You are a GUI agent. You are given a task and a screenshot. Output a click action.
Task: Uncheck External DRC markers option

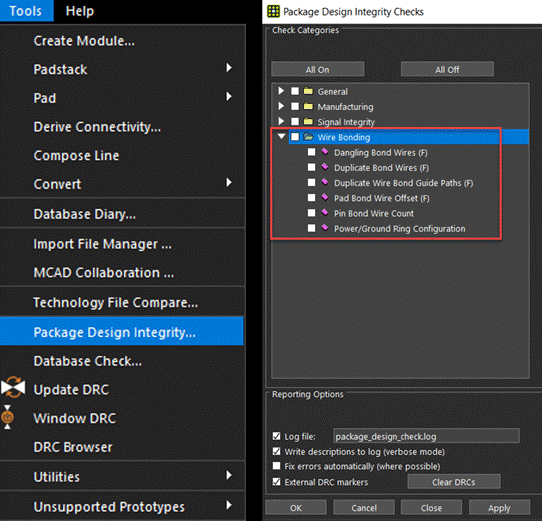click(276, 482)
